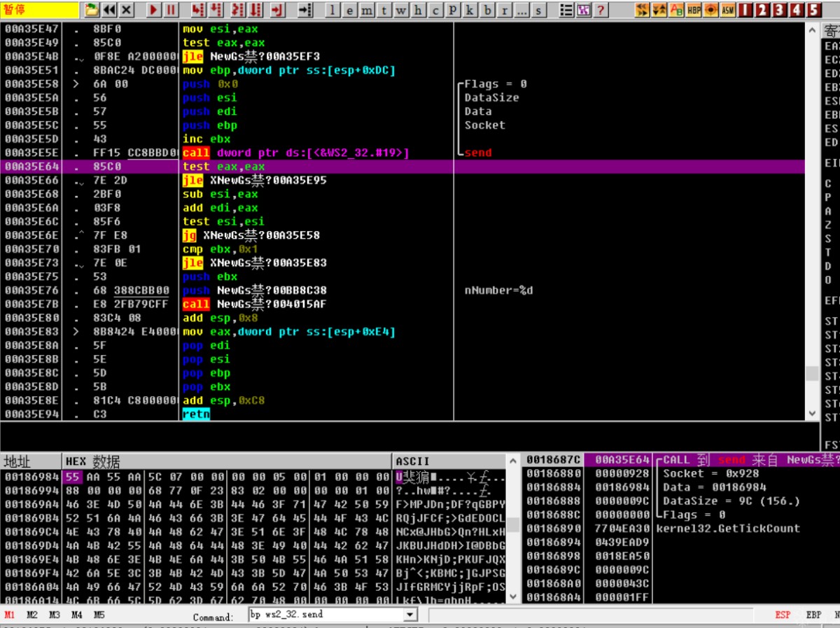Click the HBP hardware breakpoint icon
The width and height of the screenshot is (840, 628).
694,10
